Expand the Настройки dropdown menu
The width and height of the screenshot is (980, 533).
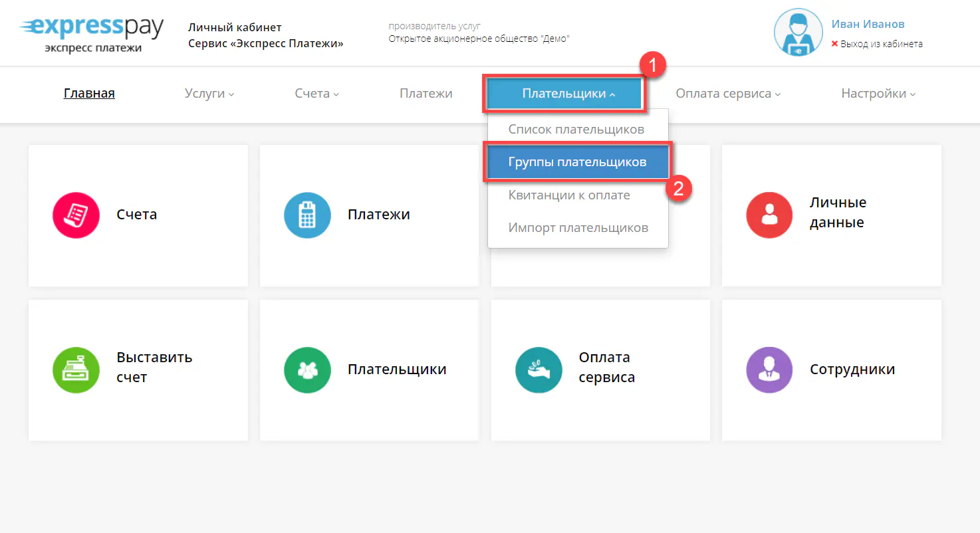tap(878, 94)
